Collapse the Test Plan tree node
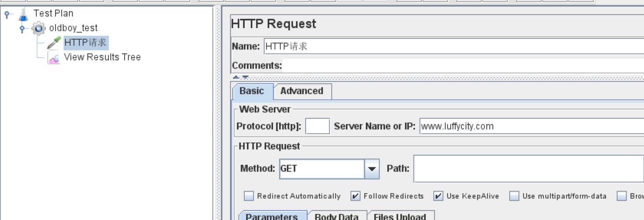This screenshot has width=644, height=220. (x=7, y=14)
